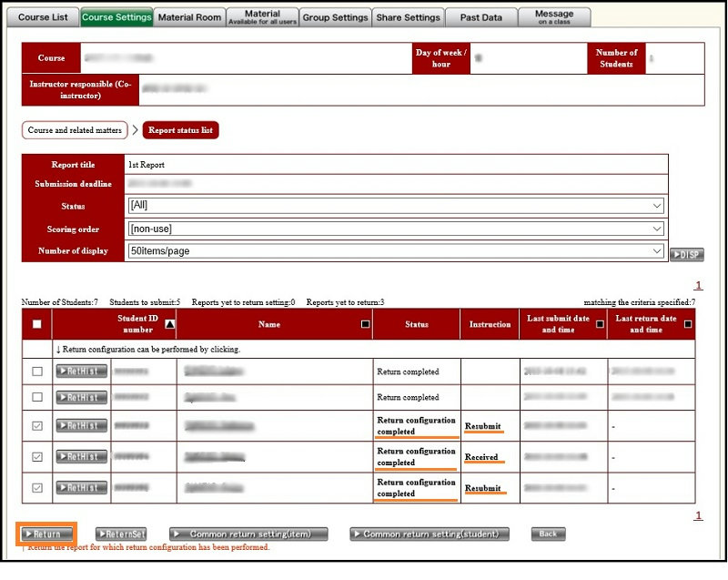Click the Student ID number sort icon
Image resolution: width=728 pixels, height=580 pixels.
(169, 323)
